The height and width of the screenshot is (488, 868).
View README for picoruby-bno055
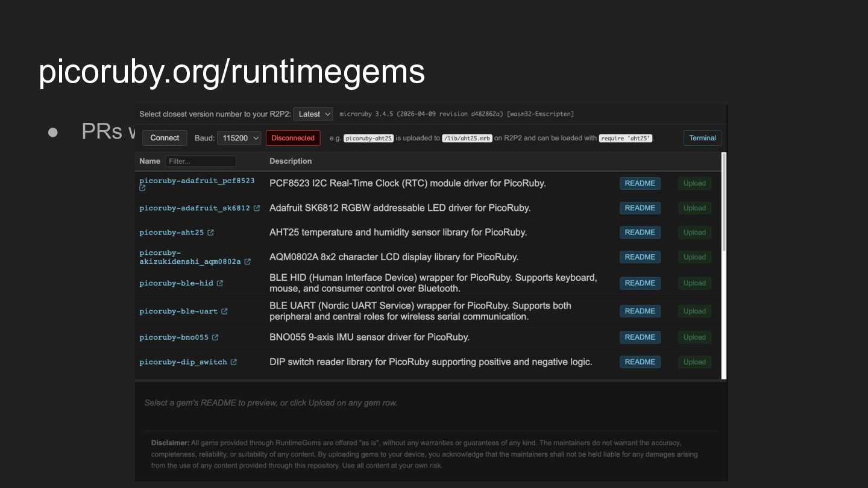click(640, 337)
